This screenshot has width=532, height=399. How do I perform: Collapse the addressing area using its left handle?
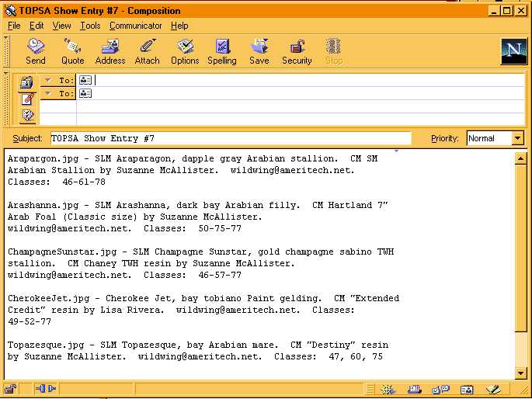point(6,99)
